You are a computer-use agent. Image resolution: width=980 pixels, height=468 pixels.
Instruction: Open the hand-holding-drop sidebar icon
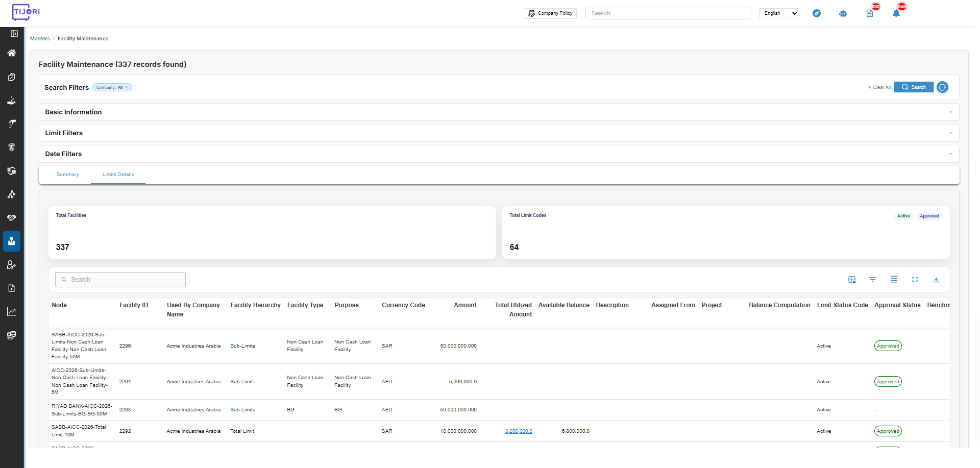(x=11, y=101)
